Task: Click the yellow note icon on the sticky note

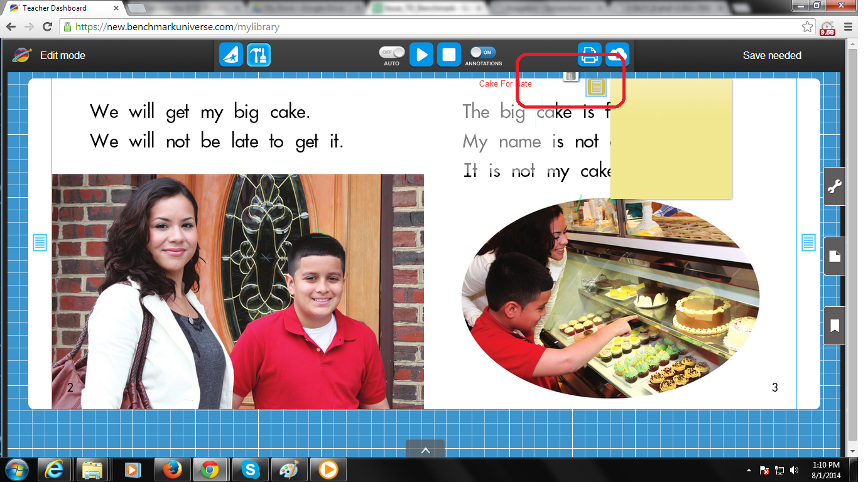Action: point(596,87)
